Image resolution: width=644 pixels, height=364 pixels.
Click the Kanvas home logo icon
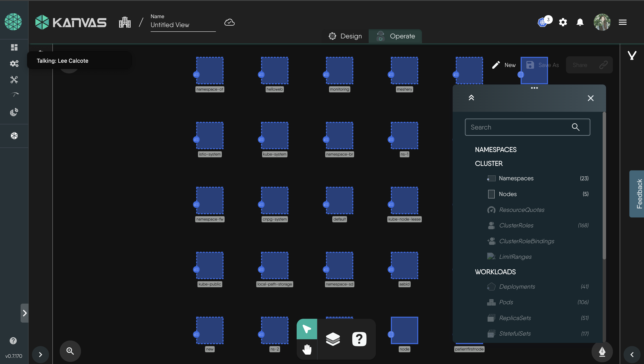pyautogui.click(x=42, y=21)
